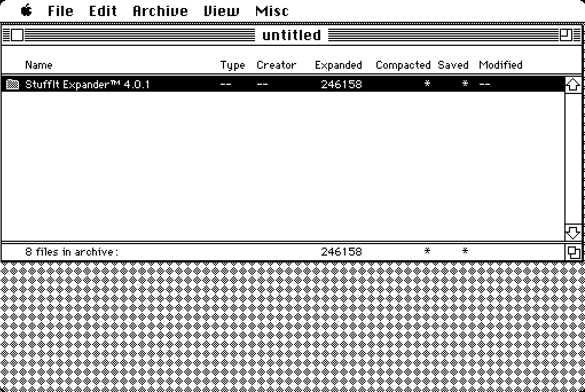Sort files by the Expanded column header
The image size is (585, 392).
pos(338,65)
